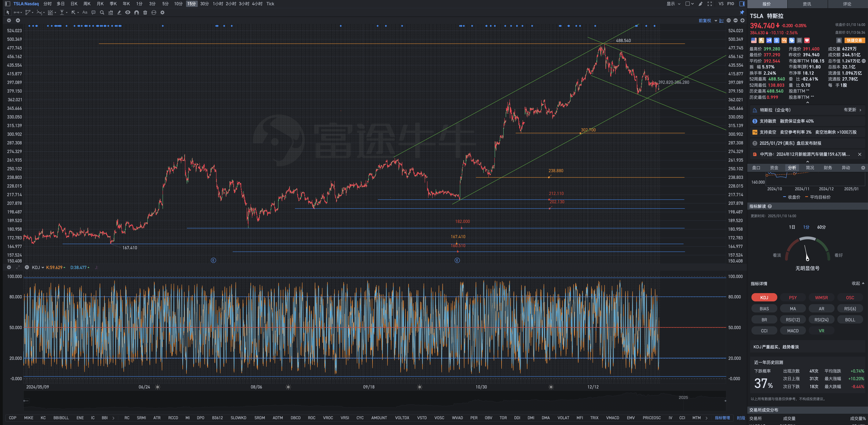The image size is (868, 425).
Task: Click the sync drawings icon
Action: 154,12
